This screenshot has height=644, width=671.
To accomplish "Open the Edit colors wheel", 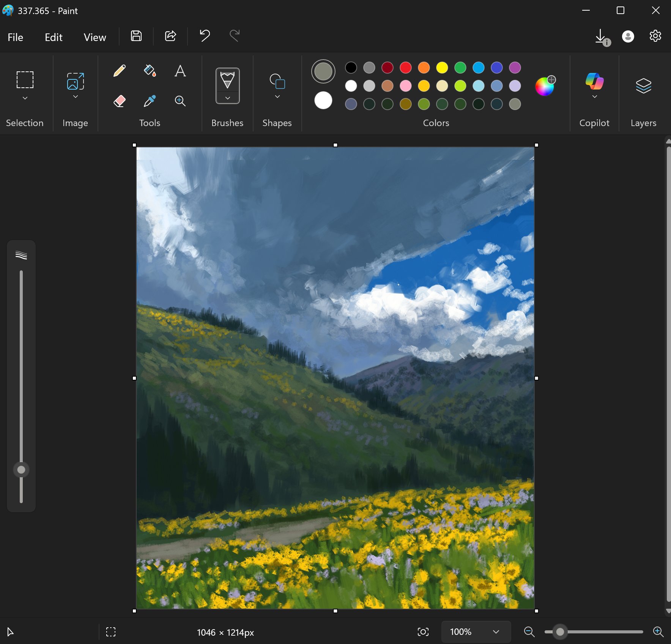I will (545, 86).
